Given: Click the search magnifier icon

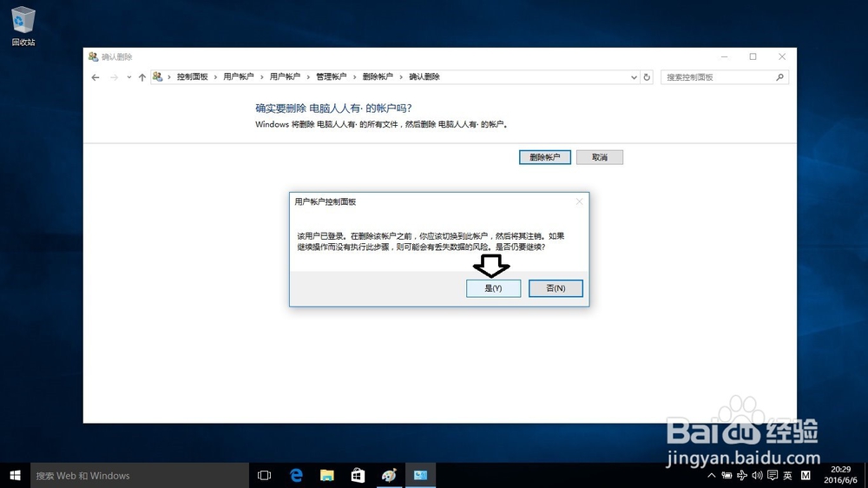Looking at the screenshot, I should point(780,77).
